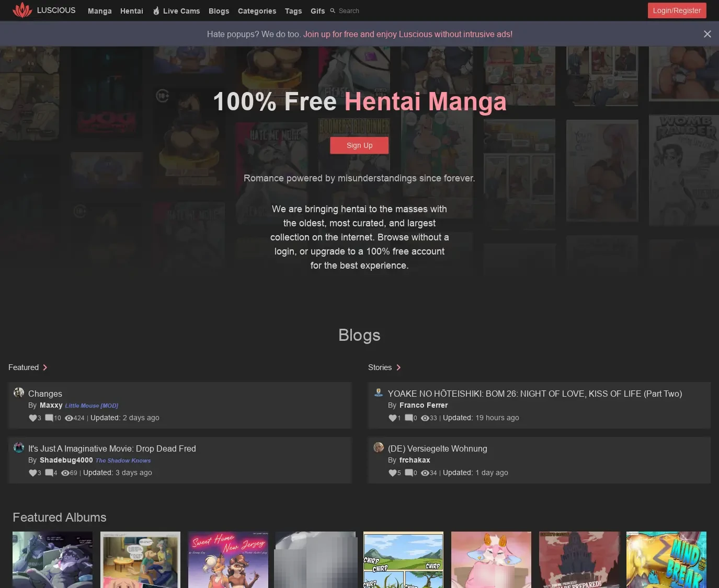
Task: Click the comment icon on Changes post
Action: [x=49, y=418]
